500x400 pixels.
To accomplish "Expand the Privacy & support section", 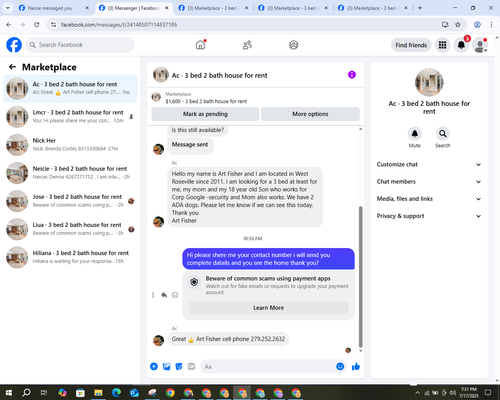I will 429,216.
